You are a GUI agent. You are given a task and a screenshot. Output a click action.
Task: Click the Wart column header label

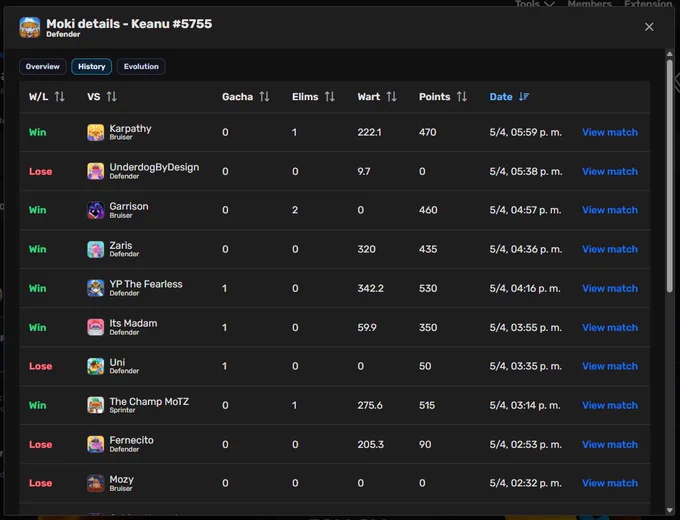[369, 97]
